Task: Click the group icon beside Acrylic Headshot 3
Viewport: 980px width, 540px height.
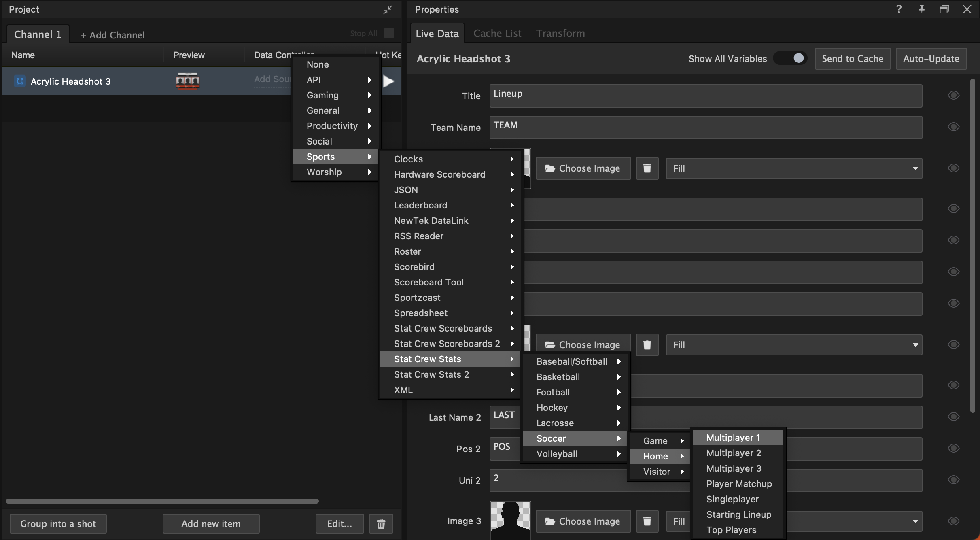Action: 19,81
